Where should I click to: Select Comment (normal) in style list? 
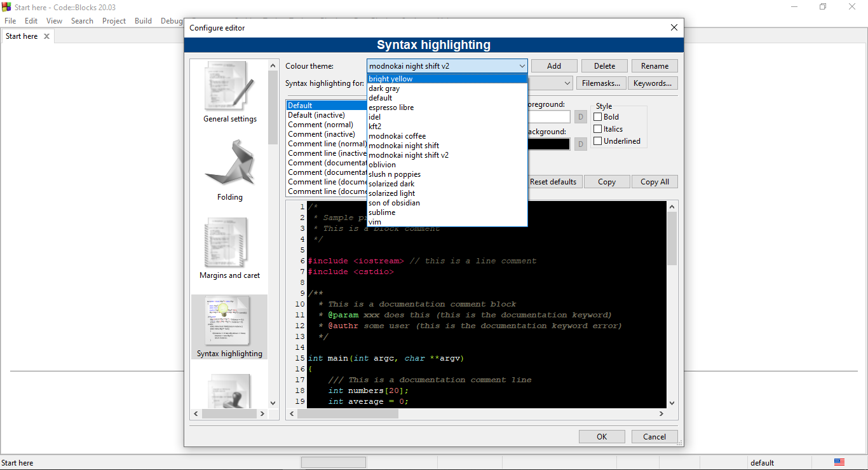327,125
